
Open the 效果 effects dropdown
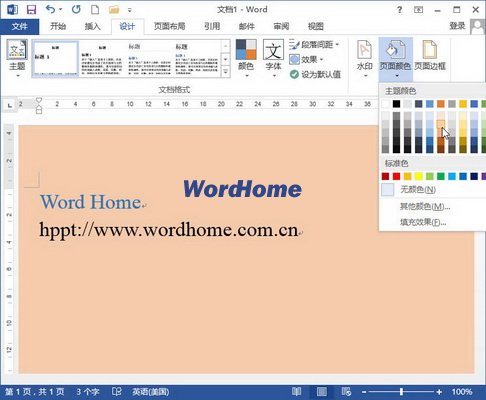[x=307, y=59]
